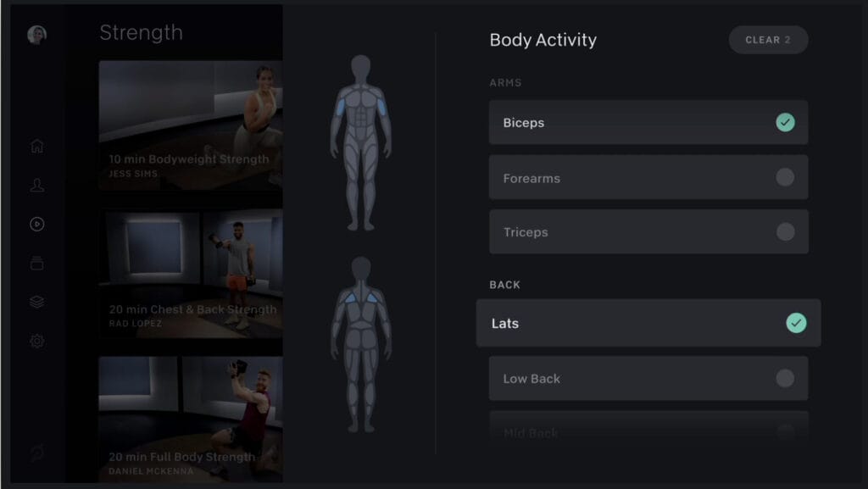Viewport: 868px width, 489px height.
Task: Click the front body muscle diagram
Action: (361, 142)
